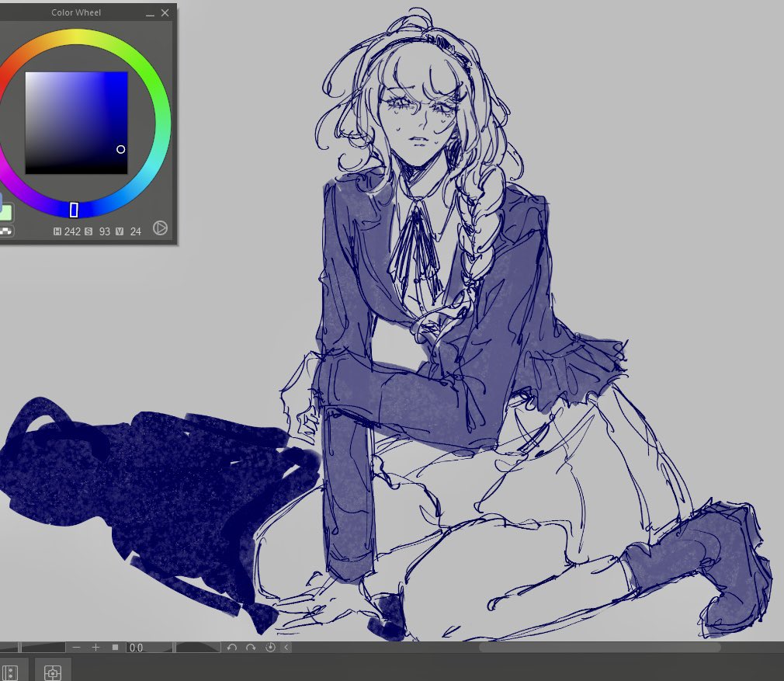Select the light green sub color swatch

click(6, 213)
